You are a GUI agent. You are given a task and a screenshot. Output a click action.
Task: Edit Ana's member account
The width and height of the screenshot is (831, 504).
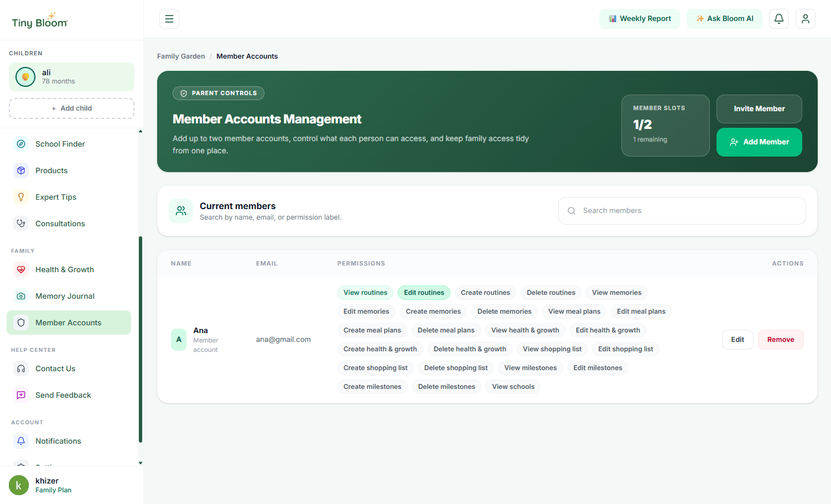pyautogui.click(x=737, y=340)
